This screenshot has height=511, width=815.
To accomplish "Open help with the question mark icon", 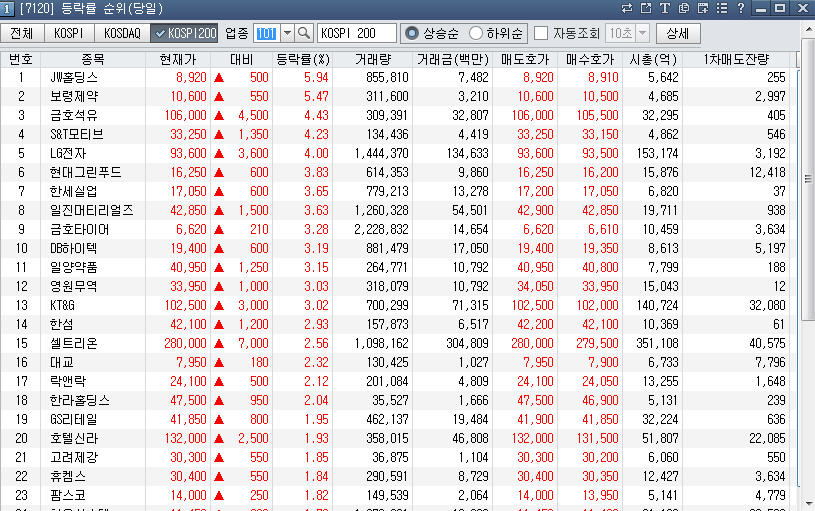I will (740, 8).
